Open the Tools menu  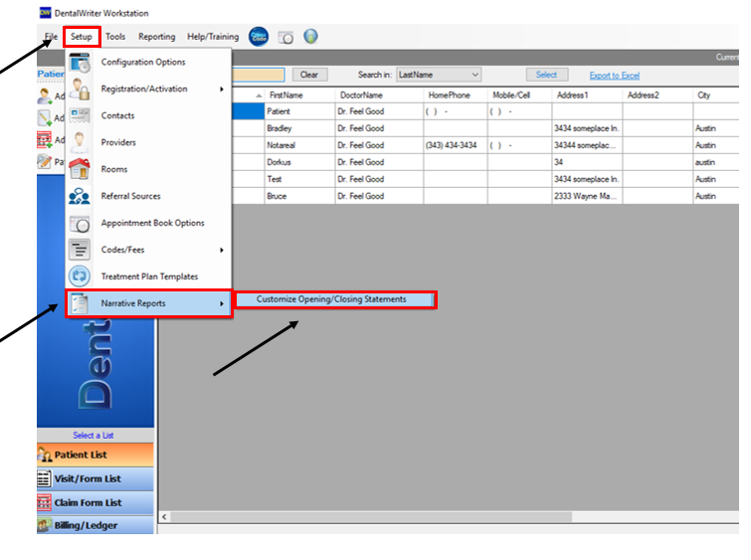(x=115, y=37)
